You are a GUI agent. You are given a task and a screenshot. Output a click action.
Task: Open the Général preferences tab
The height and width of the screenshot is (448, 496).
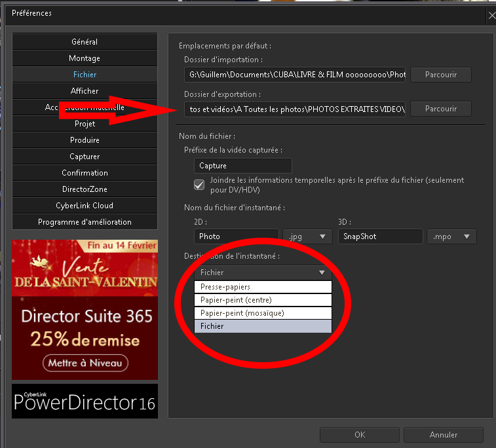click(x=85, y=42)
